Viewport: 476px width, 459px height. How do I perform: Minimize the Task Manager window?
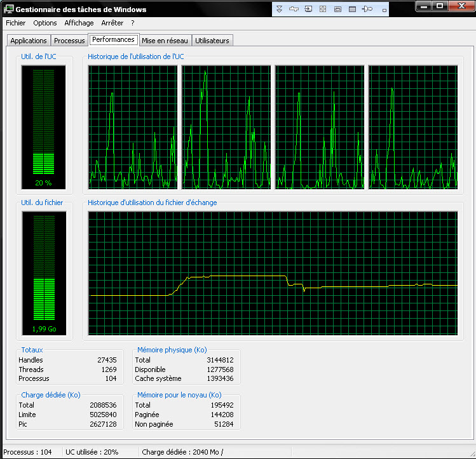424,6
